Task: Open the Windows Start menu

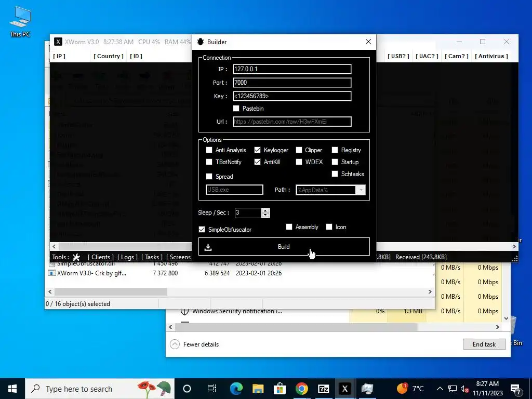Action: (12, 389)
